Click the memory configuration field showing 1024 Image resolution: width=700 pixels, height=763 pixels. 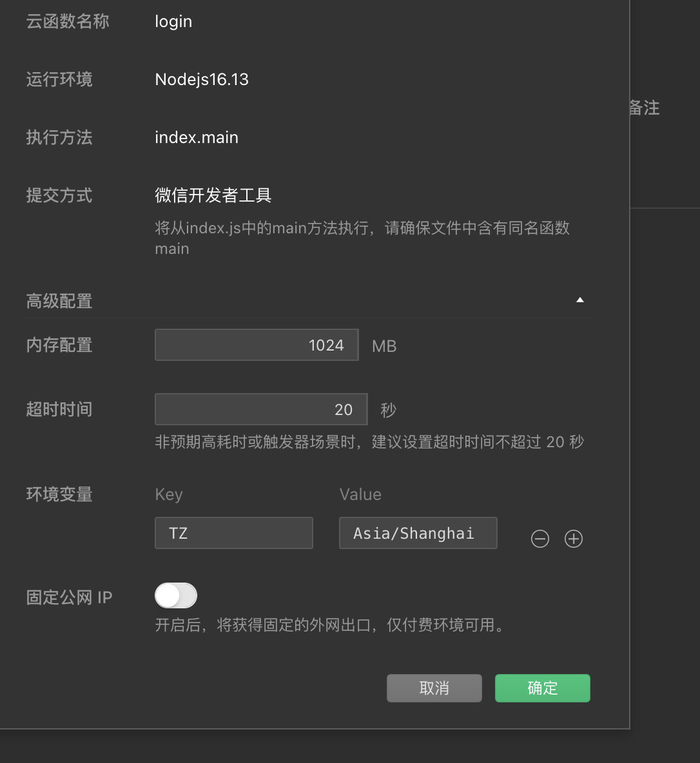pyautogui.click(x=257, y=345)
